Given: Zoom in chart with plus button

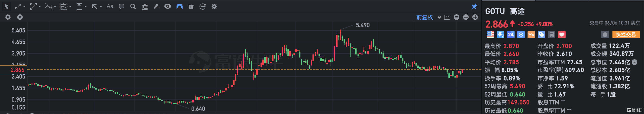Looking at the screenshot, I should pos(475,17).
